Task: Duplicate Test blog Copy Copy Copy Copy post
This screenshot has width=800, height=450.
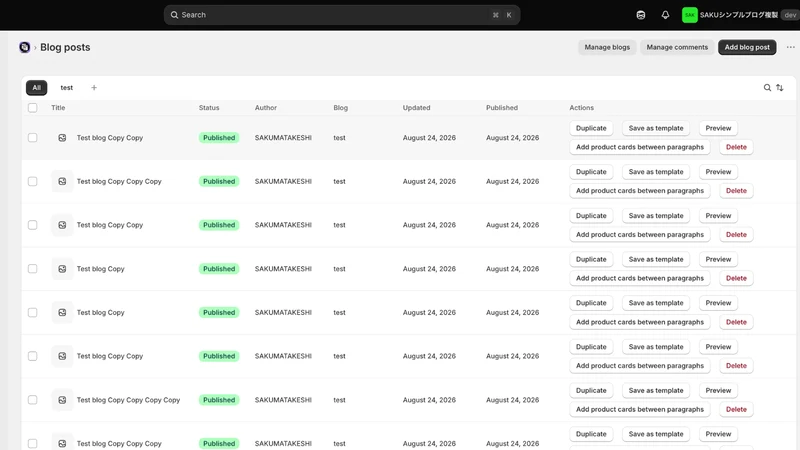Action: pyautogui.click(x=591, y=390)
